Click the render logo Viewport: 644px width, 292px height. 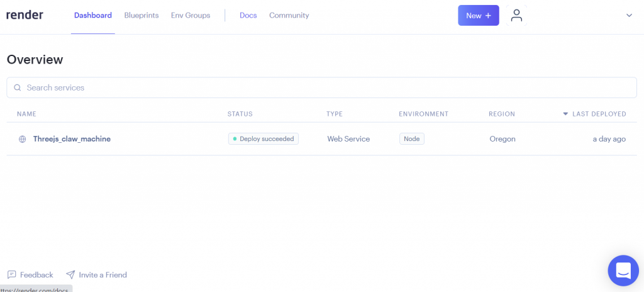(25, 15)
